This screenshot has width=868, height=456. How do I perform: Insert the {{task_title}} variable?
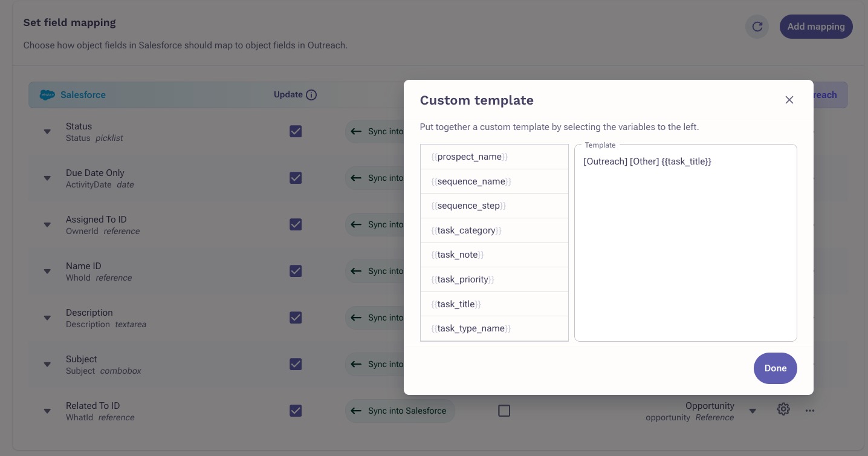tap(494, 304)
